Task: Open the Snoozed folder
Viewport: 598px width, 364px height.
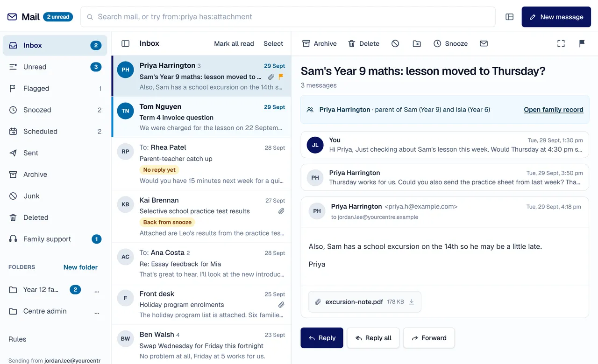Action: point(55,110)
